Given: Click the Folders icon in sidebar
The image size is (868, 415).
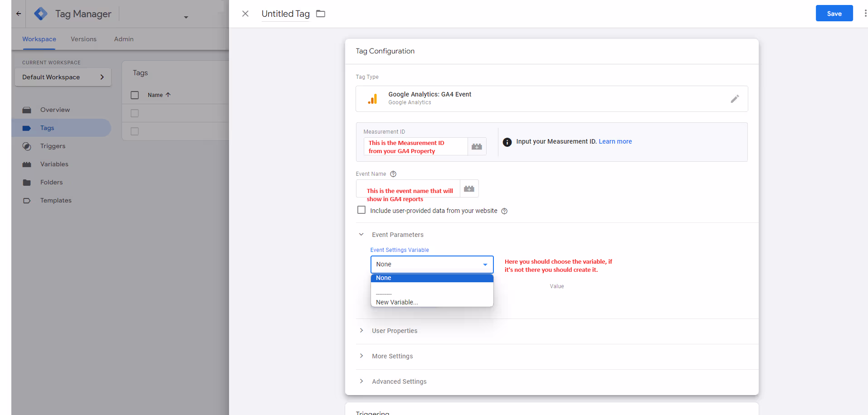Looking at the screenshot, I should 27,183.
